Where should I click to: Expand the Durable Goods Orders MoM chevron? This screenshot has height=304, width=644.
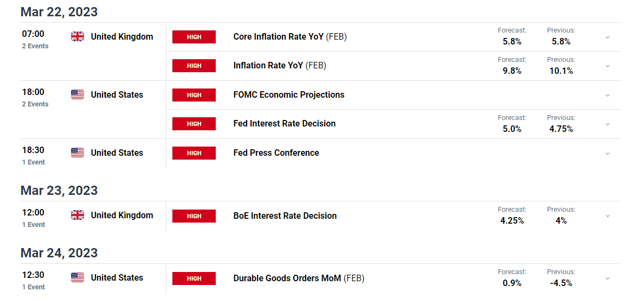point(608,278)
